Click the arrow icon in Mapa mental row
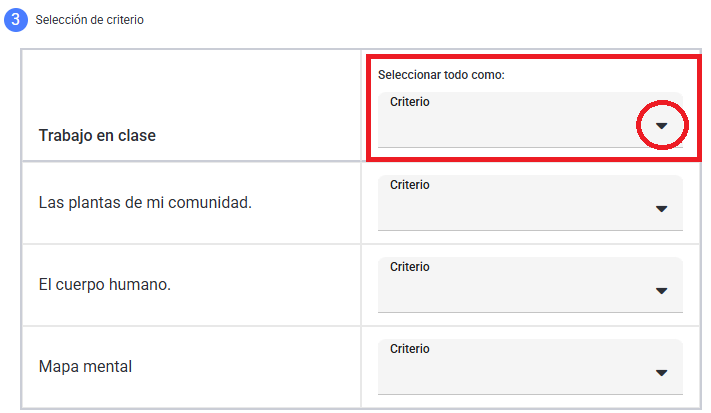 click(662, 373)
